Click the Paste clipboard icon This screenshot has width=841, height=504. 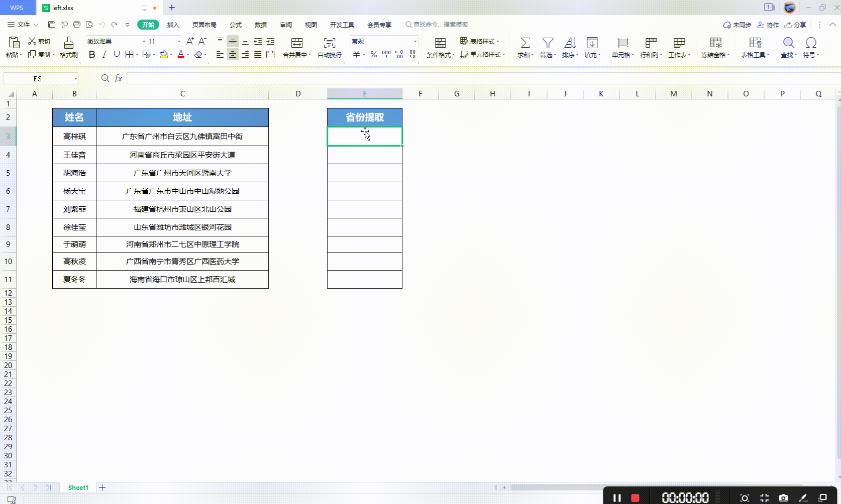[14, 43]
